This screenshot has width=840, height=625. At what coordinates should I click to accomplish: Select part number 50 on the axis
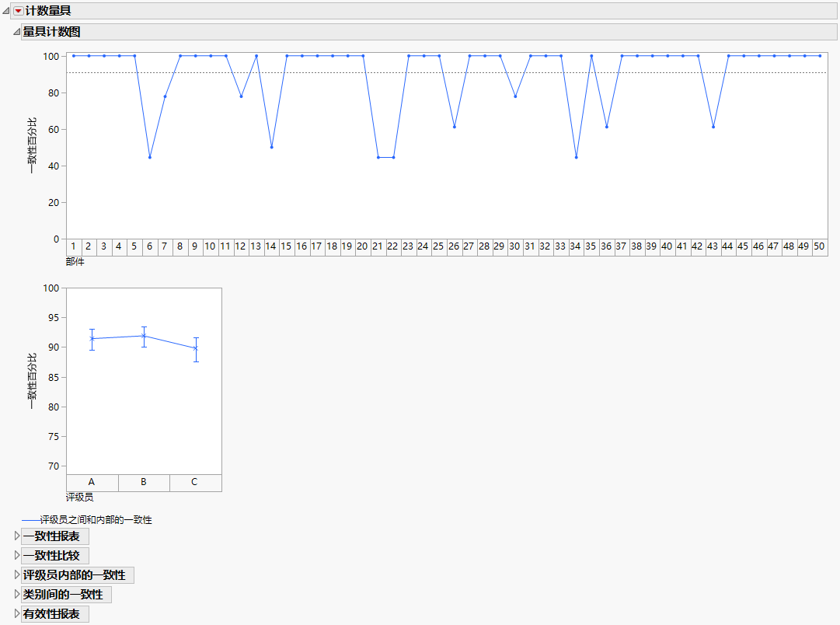click(x=819, y=246)
